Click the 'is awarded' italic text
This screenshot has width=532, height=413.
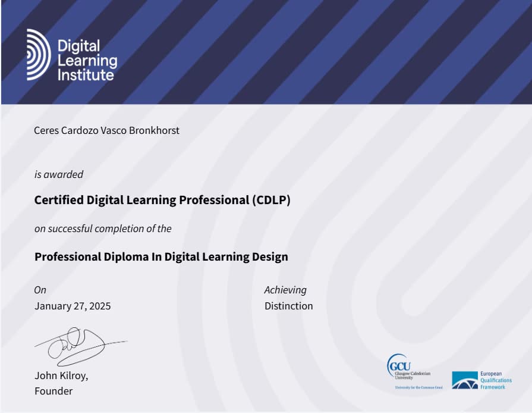(x=58, y=174)
